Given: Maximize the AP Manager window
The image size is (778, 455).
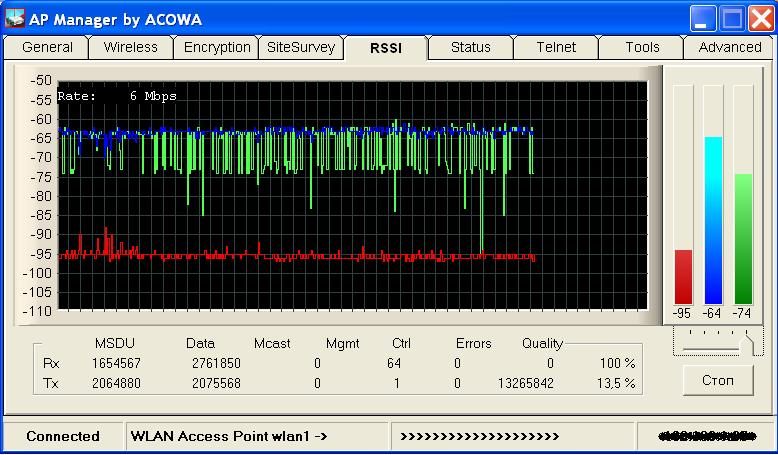Looking at the screenshot, I should [732, 19].
